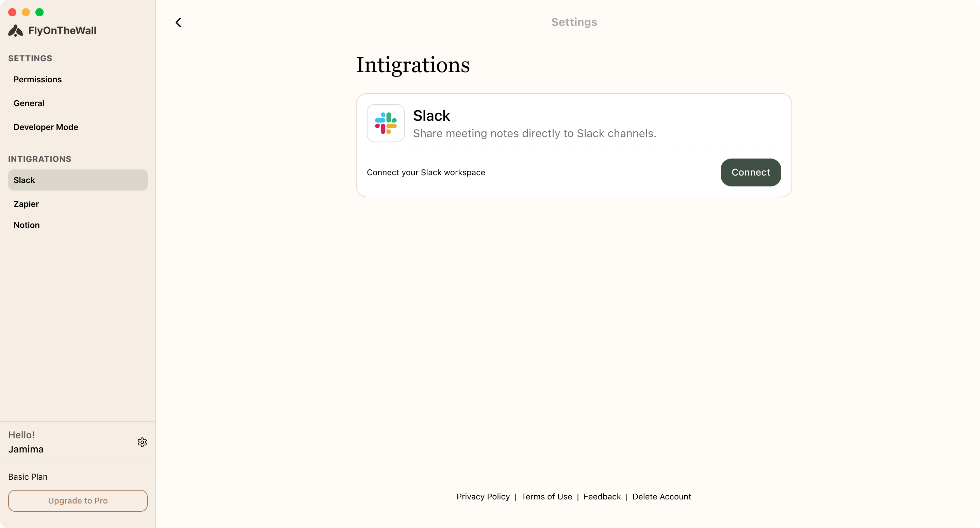Click the user name Jamima
Viewport: 980px width, 528px height.
pyautogui.click(x=26, y=449)
